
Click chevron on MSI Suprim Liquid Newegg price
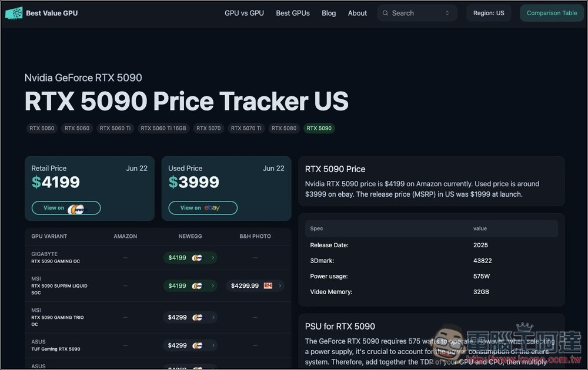pyautogui.click(x=213, y=286)
